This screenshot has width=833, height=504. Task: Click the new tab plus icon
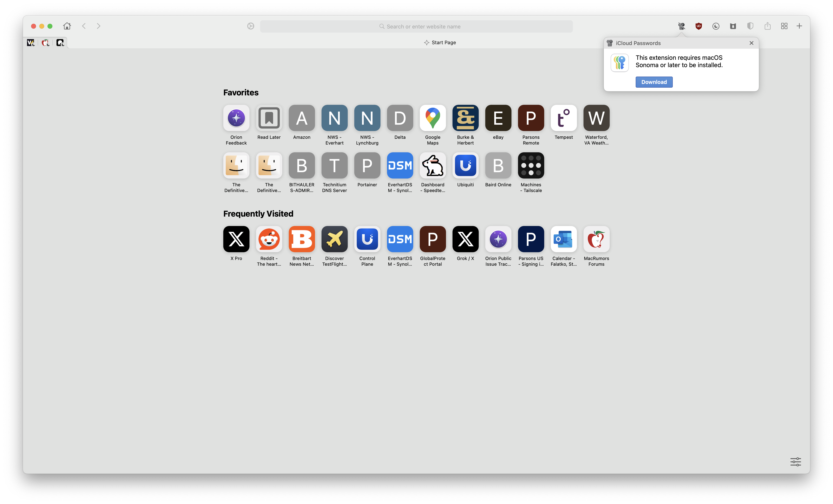[799, 26]
